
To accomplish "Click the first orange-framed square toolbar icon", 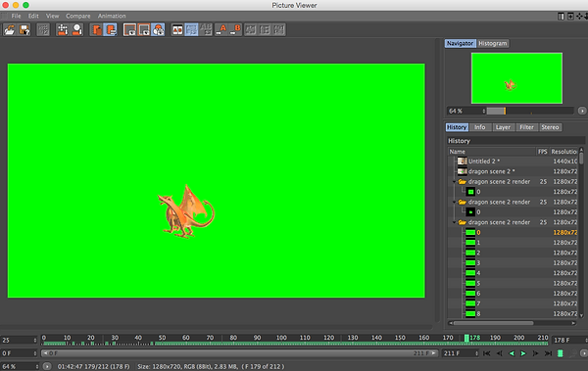I will (129, 30).
